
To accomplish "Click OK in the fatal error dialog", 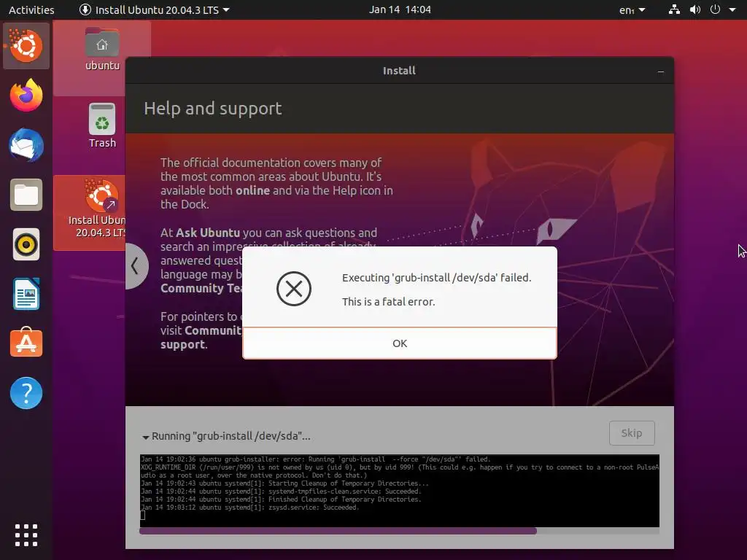I will [399, 343].
